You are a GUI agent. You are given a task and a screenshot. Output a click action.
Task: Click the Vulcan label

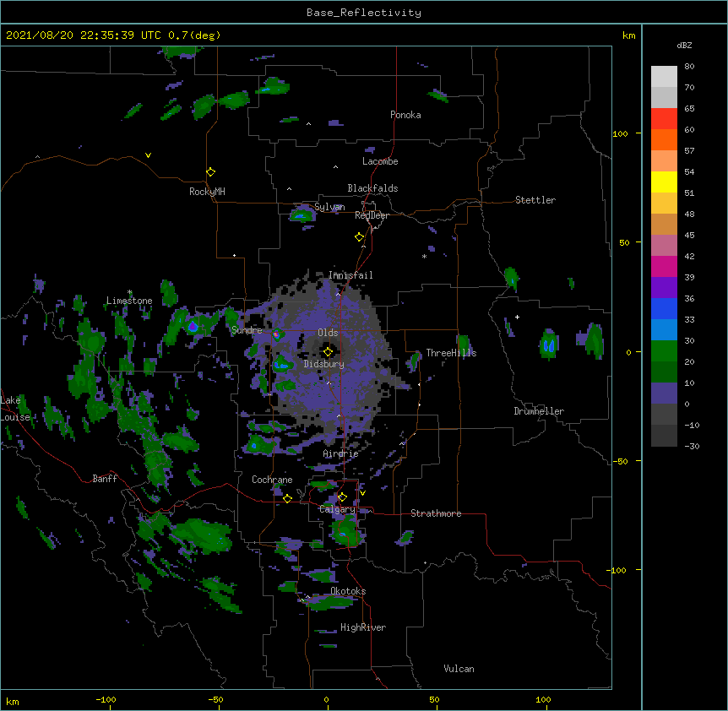point(459,669)
